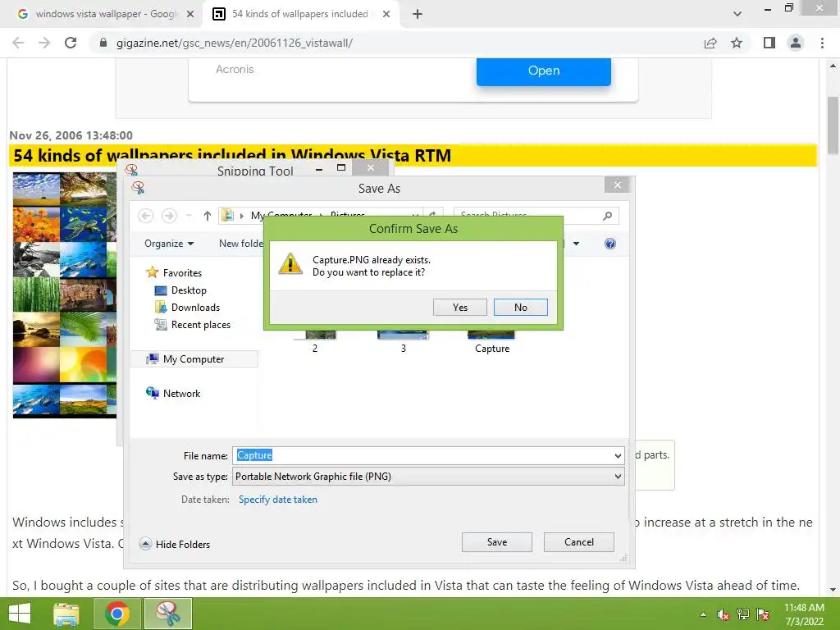
Task: Open Action Center flag icon
Action: click(x=764, y=614)
